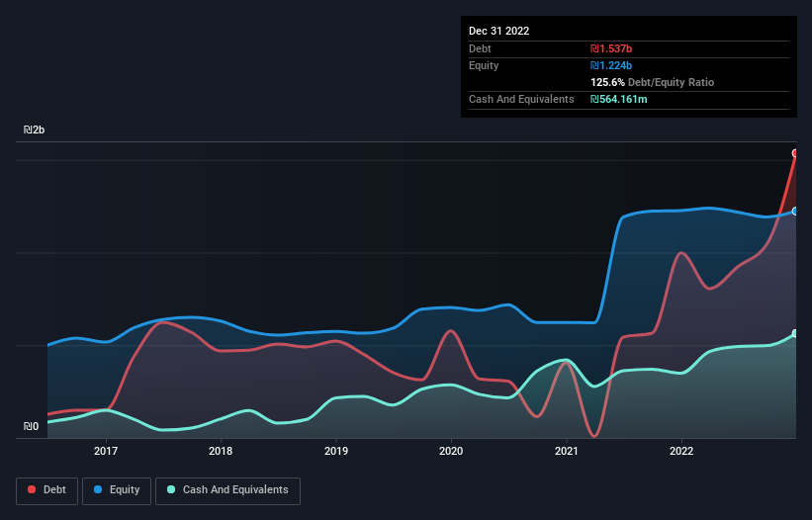Select the teal Cash endpoint marker
Image resolution: width=812 pixels, height=520 pixels.
(x=795, y=334)
